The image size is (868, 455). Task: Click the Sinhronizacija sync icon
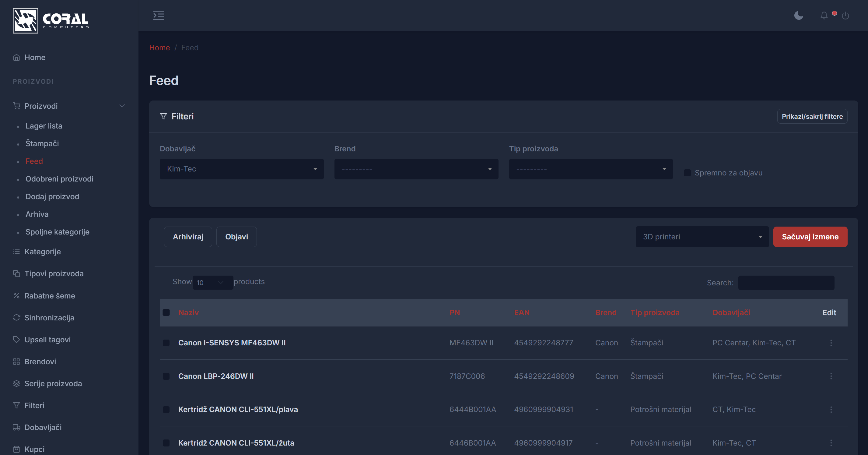coord(16,317)
